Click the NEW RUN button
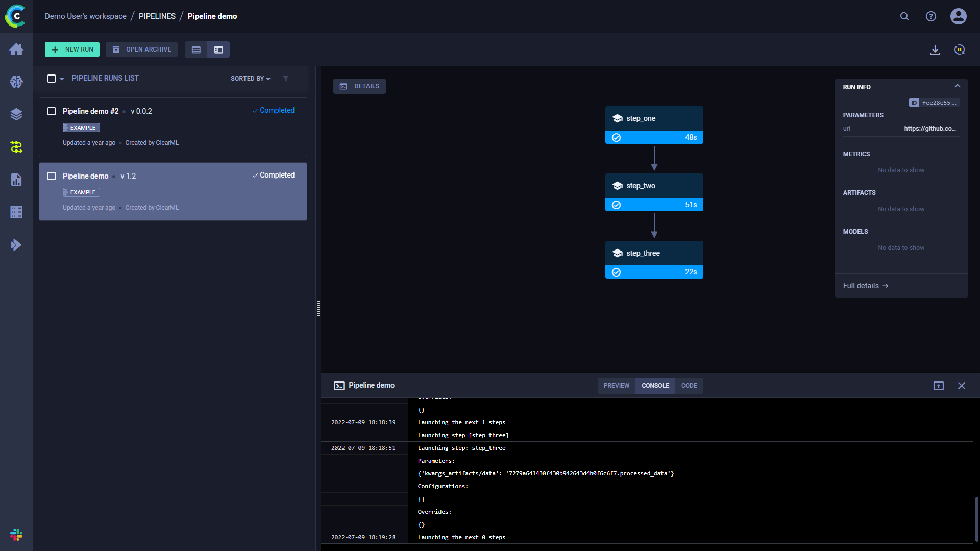The image size is (980, 551). pos(72,50)
